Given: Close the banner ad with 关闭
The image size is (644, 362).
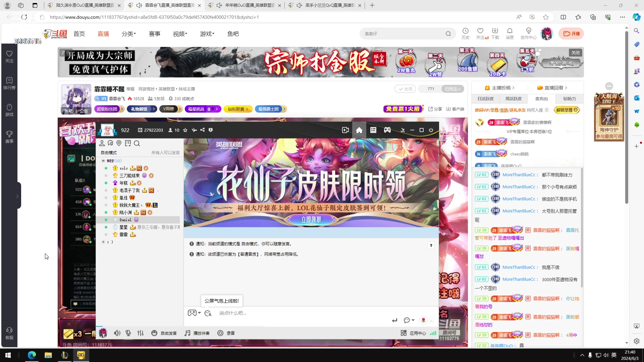Looking at the screenshot, I should tap(576, 53).
